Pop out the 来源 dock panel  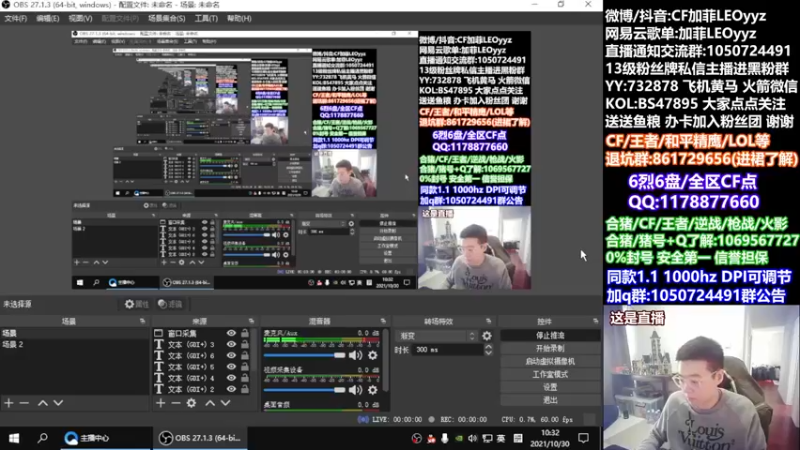[251, 321]
